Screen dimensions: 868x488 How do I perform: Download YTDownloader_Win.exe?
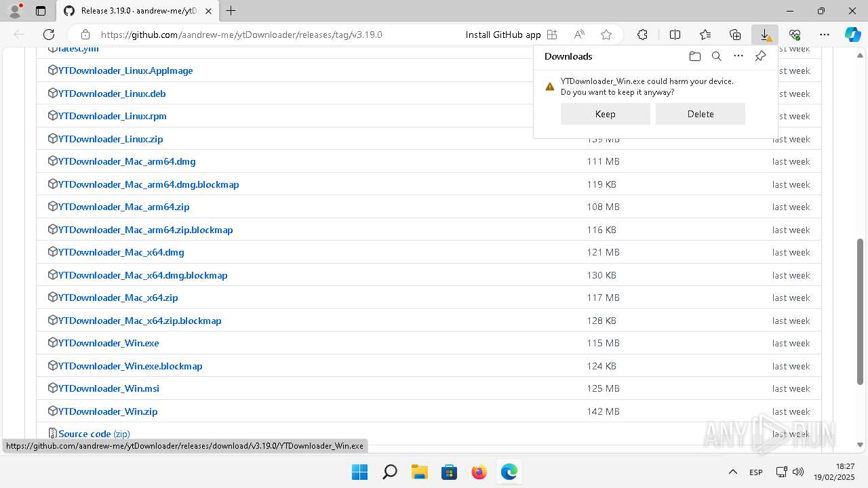[x=108, y=343]
